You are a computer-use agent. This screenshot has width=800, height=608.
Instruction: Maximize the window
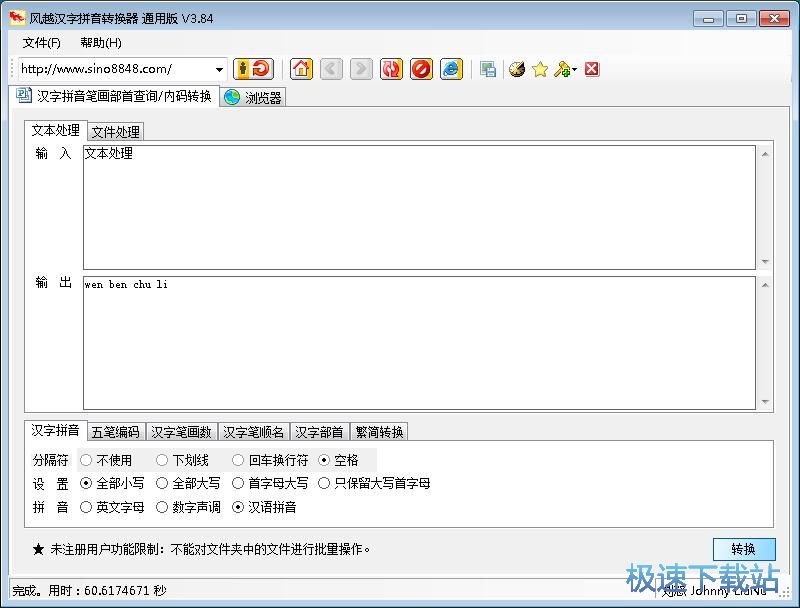(x=741, y=19)
